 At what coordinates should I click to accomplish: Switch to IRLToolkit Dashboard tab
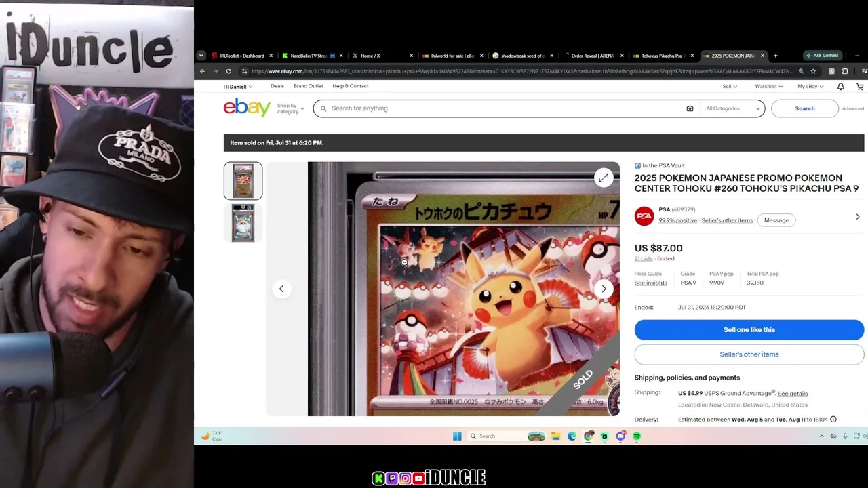click(x=242, y=56)
